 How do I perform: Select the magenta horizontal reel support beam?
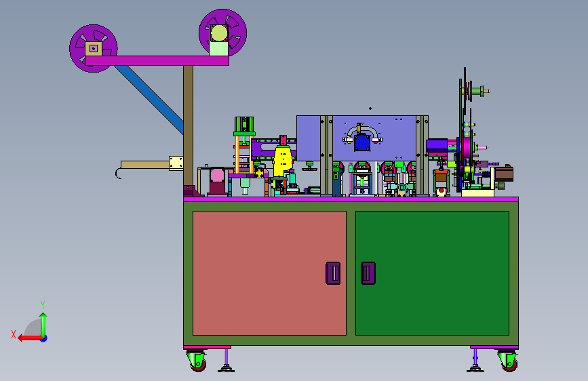(157, 61)
